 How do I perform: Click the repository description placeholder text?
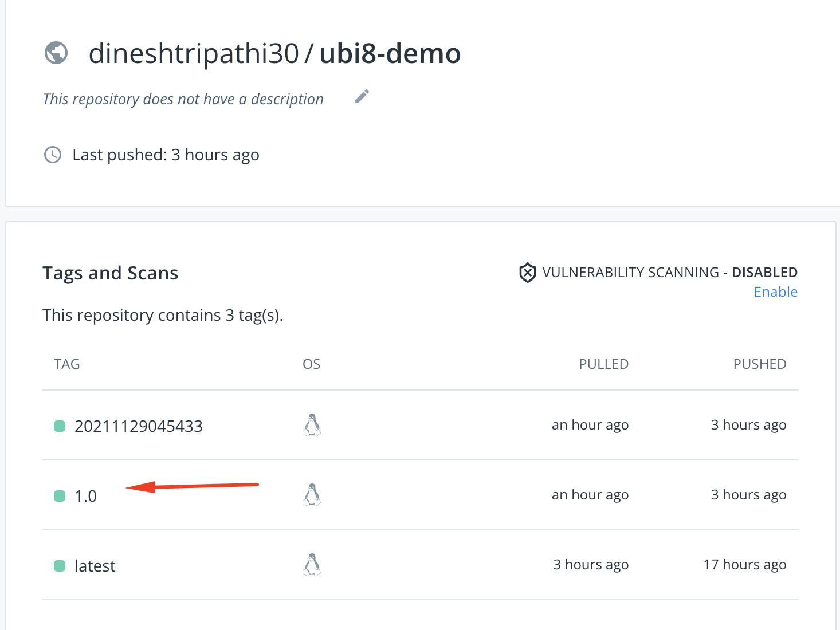(x=183, y=99)
